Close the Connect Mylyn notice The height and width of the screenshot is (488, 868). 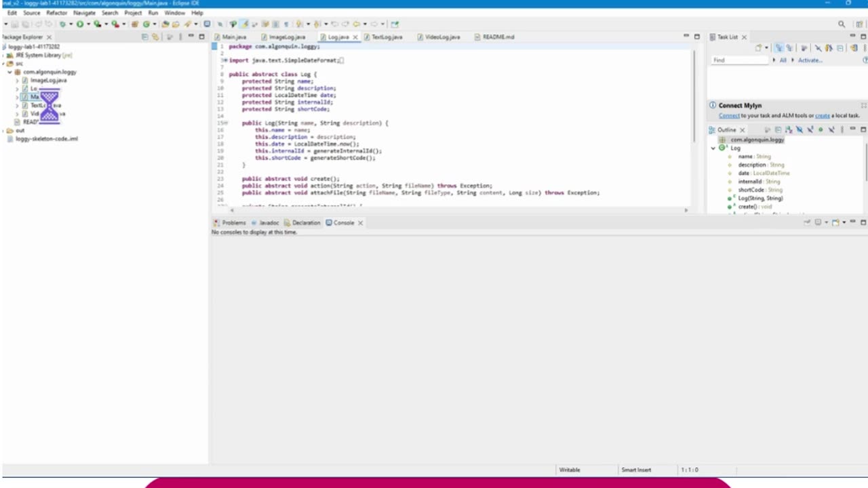point(863,105)
